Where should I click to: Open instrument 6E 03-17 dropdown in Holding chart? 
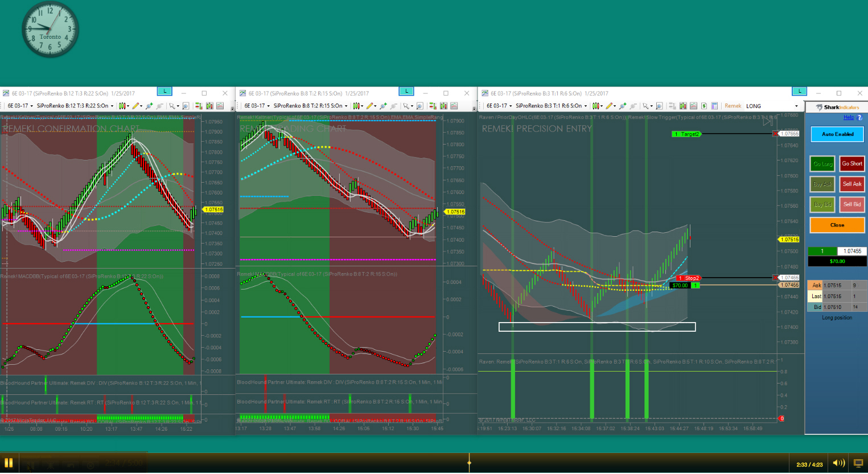coord(257,106)
